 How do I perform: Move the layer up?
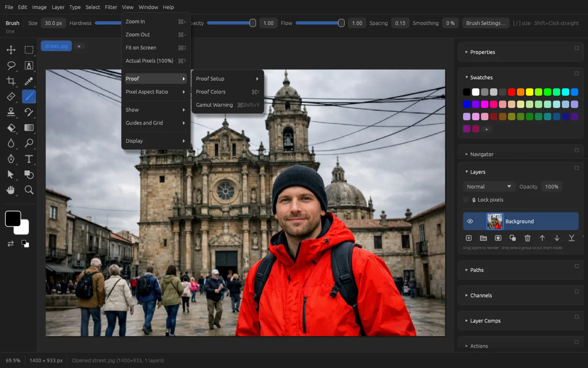[542, 238]
